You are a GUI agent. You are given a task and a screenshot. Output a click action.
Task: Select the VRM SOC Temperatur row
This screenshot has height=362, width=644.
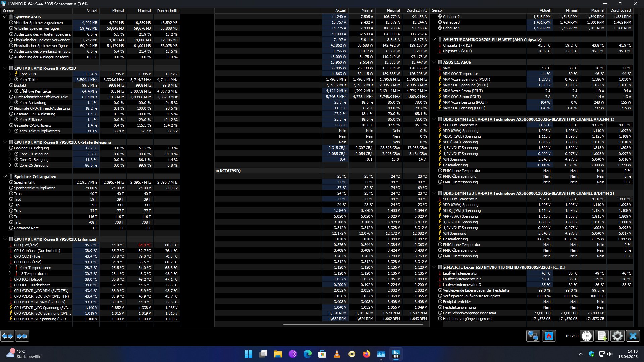point(460,74)
